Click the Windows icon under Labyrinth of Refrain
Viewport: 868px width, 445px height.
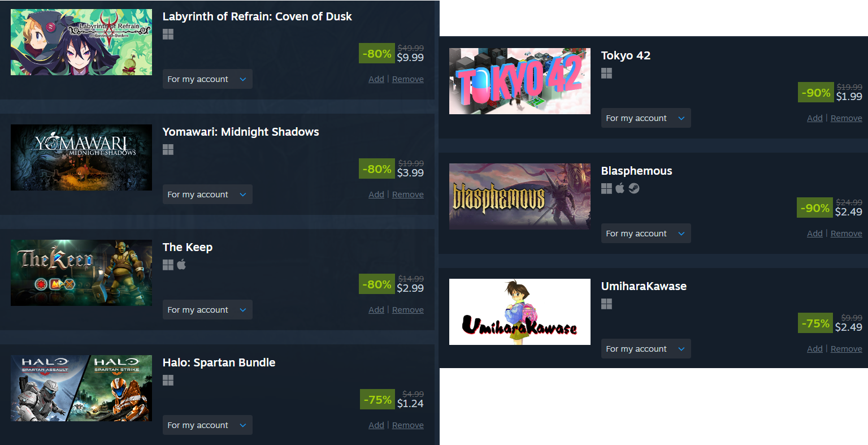(x=168, y=34)
